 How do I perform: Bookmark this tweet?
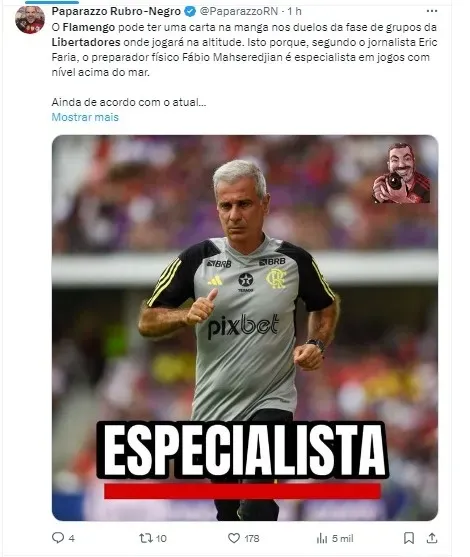(x=409, y=538)
